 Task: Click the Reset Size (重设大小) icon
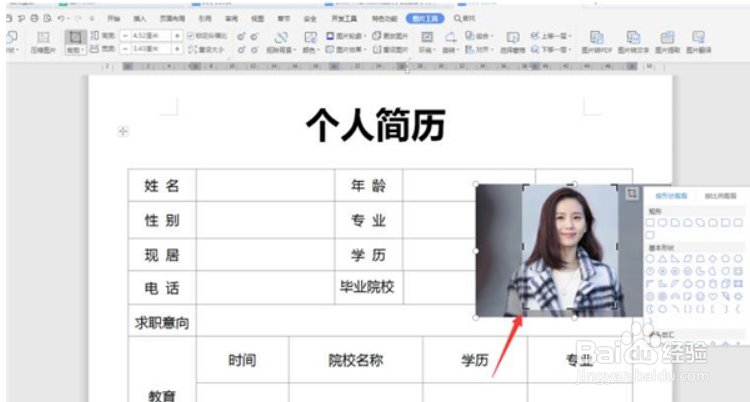tap(192, 49)
